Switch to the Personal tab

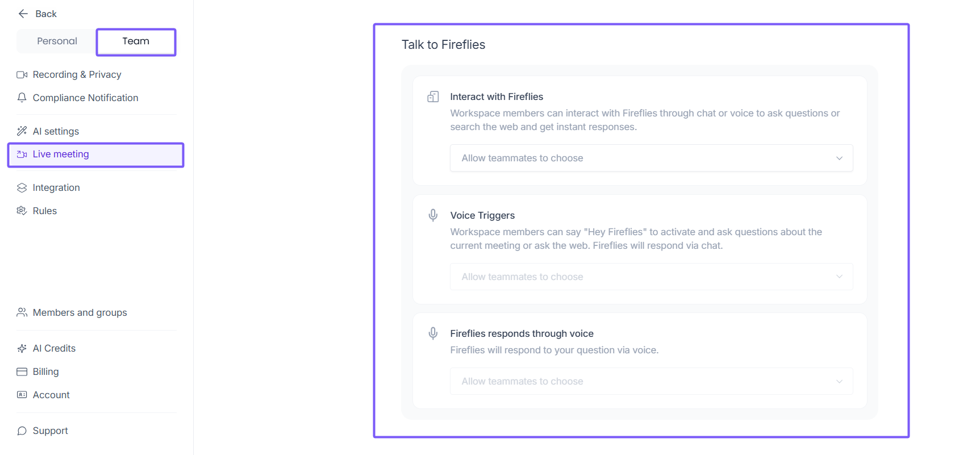point(57,41)
